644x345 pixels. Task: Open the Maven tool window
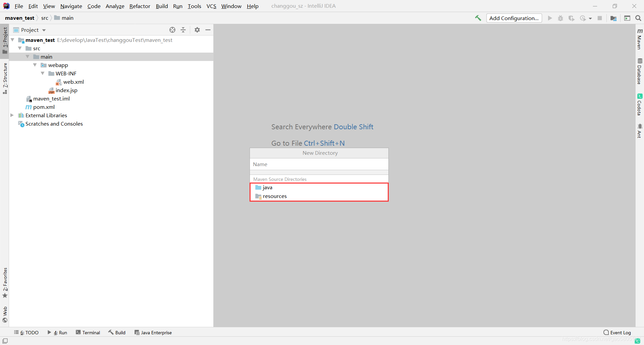[640, 39]
